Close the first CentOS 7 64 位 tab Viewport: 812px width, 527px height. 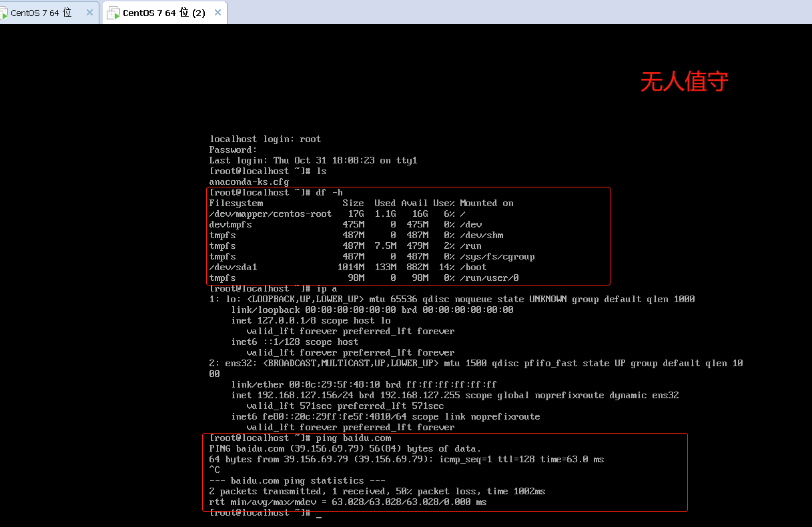click(90, 13)
